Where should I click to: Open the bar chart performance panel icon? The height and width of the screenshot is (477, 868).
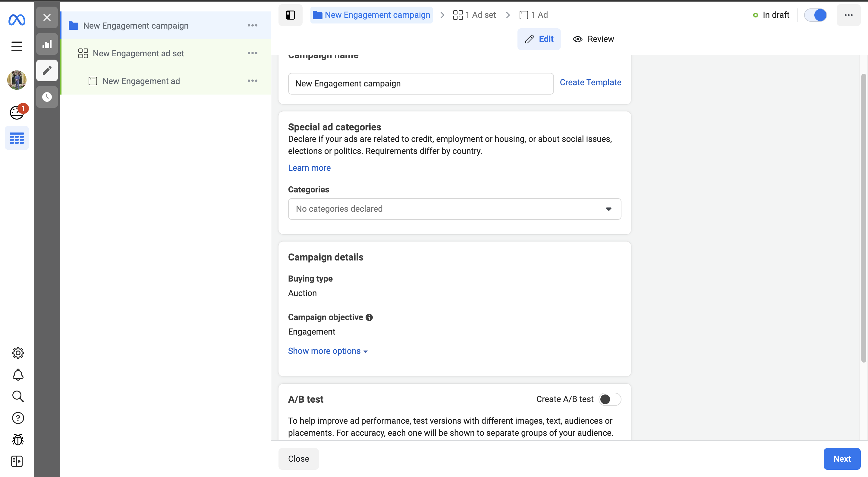[47, 44]
